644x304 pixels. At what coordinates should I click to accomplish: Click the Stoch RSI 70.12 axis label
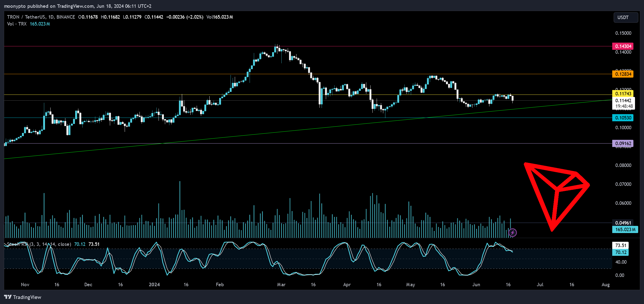pos(620,252)
